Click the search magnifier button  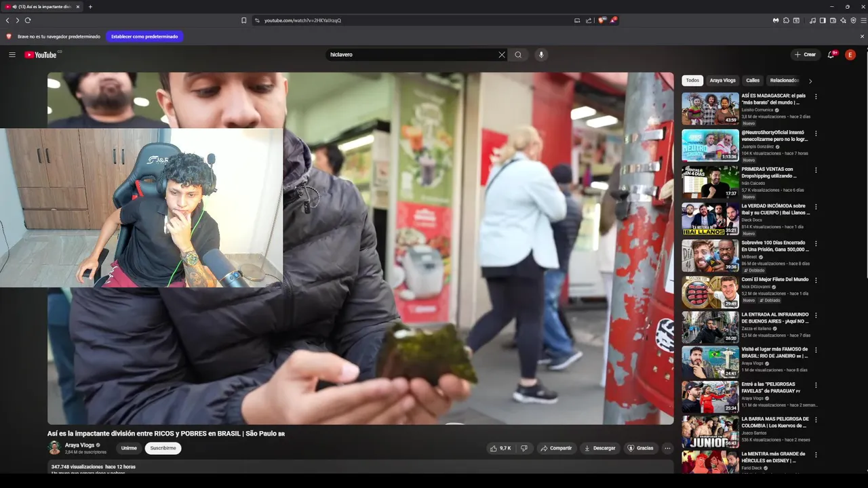[x=518, y=54]
